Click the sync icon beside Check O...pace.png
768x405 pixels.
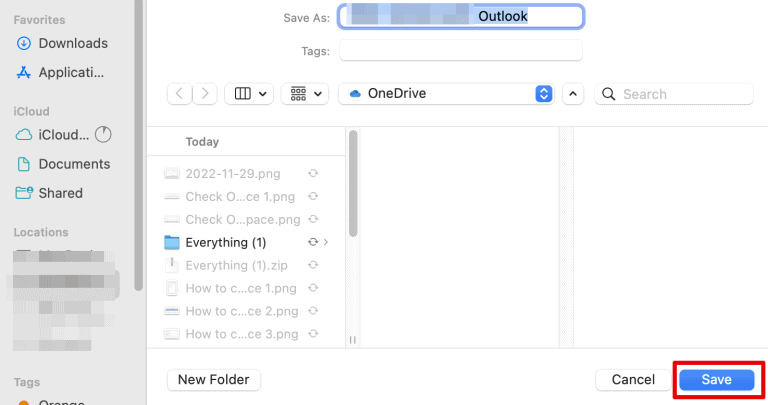(x=313, y=219)
